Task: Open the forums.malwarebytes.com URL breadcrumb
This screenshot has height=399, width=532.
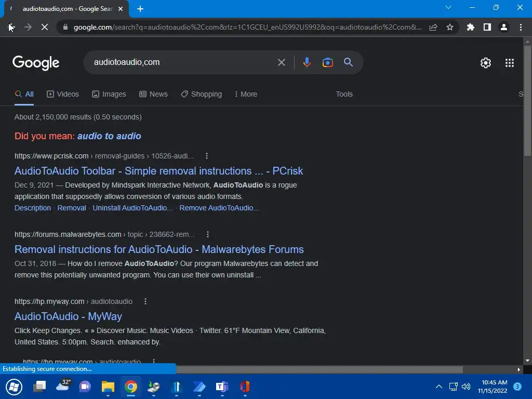Action: (x=104, y=234)
